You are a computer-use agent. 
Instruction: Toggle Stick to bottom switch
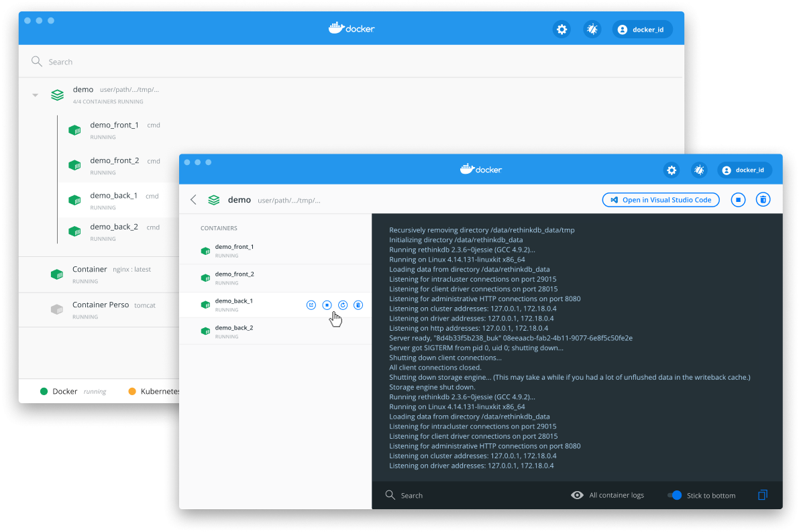point(675,495)
